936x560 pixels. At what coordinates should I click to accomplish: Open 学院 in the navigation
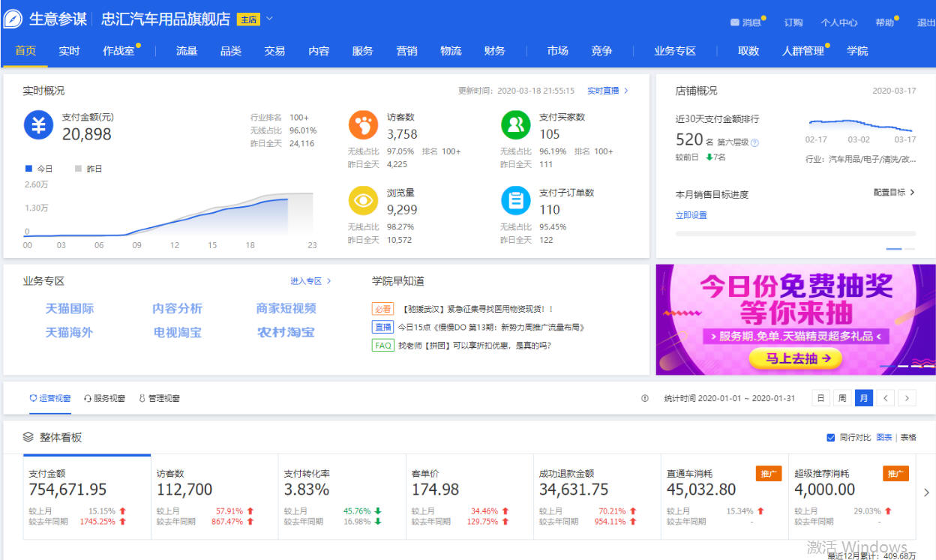pyautogui.click(x=857, y=51)
